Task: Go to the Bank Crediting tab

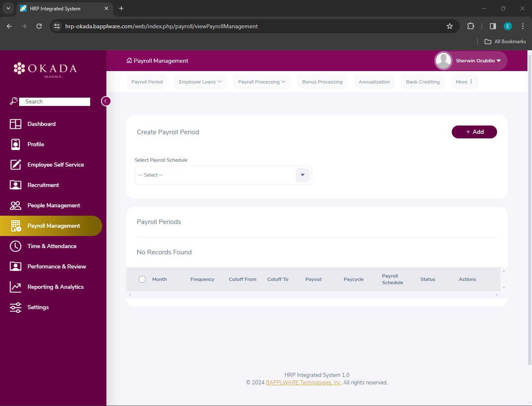Action: pyautogui.click(x=422, y=82)
